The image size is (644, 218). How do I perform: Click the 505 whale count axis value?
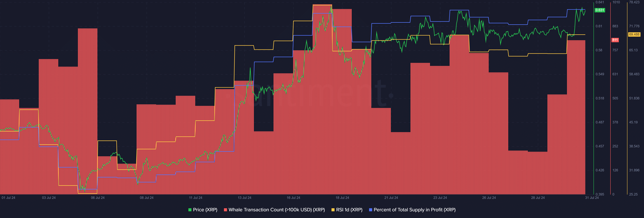click(x=615, y=98)
